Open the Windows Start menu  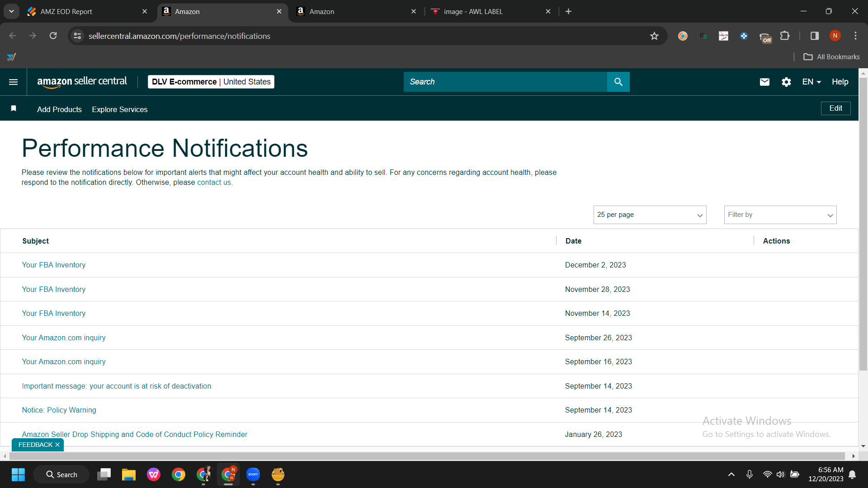pos(18,474)
